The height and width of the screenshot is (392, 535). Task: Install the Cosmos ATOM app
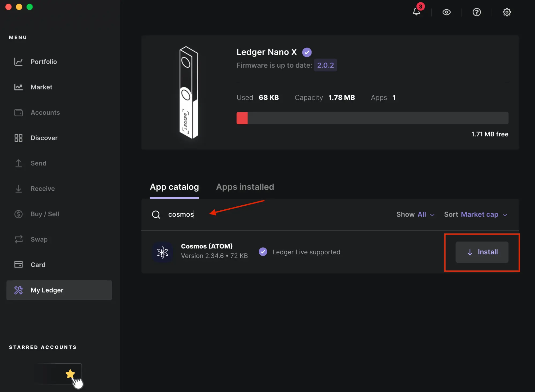click(481, 252)
